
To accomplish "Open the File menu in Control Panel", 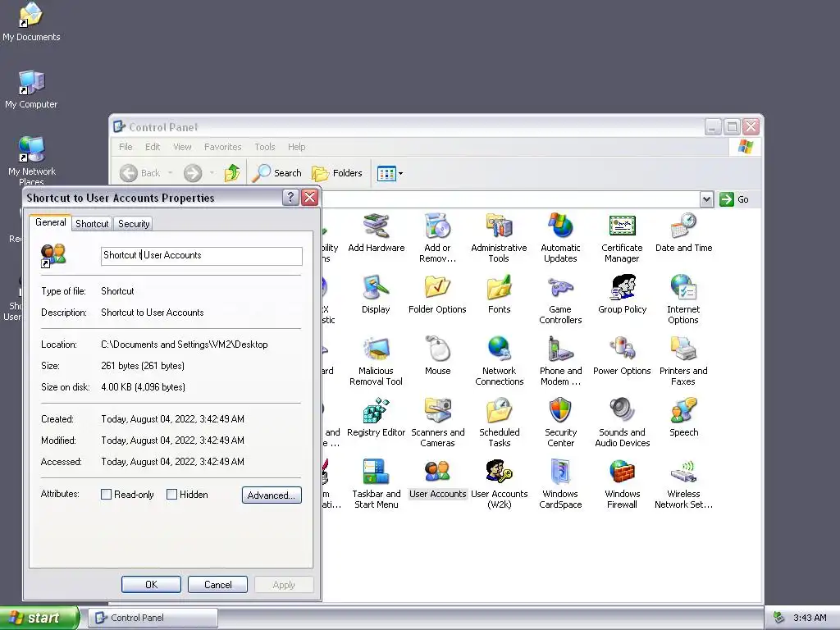I will click(x=126, y=147).
